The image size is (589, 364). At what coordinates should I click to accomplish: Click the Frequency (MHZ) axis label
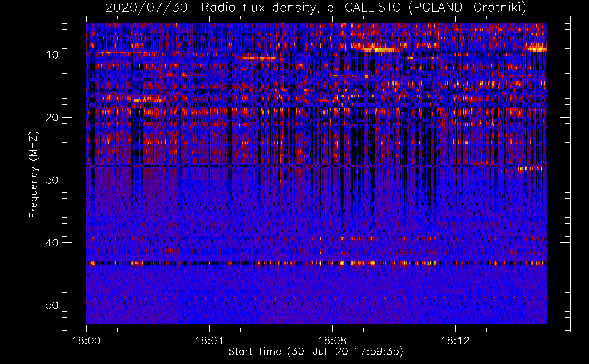(33, 175)
